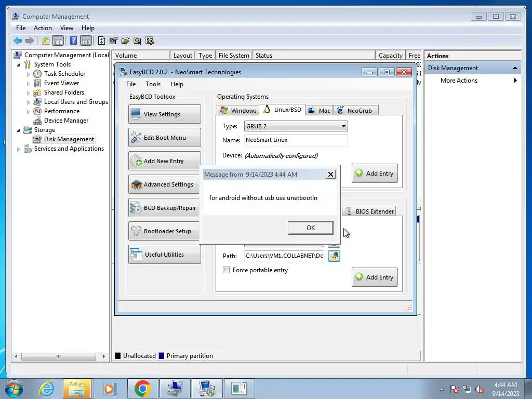Enable Force portable entry checkbox
This screenshot has height=399, width=532.
226,270
